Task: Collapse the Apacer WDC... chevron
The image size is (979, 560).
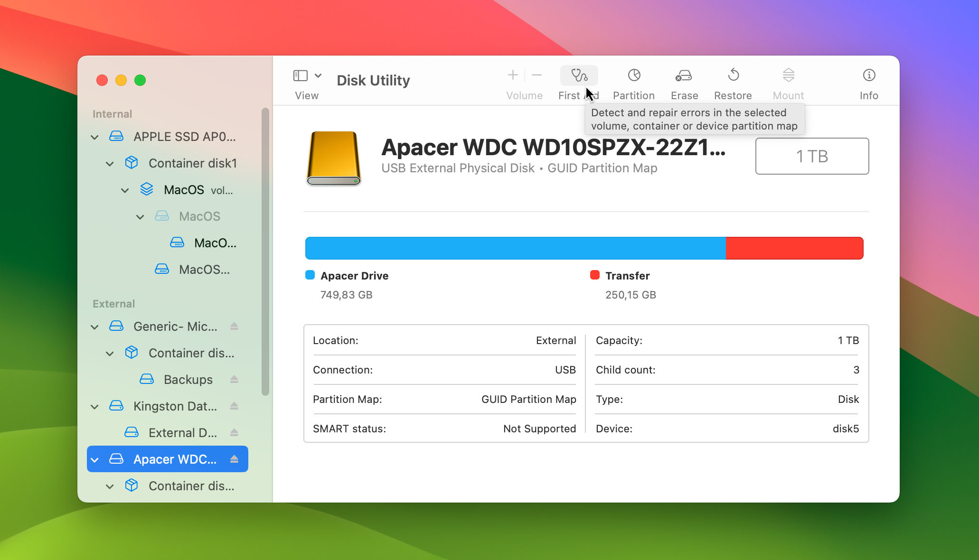Action: 94,460
